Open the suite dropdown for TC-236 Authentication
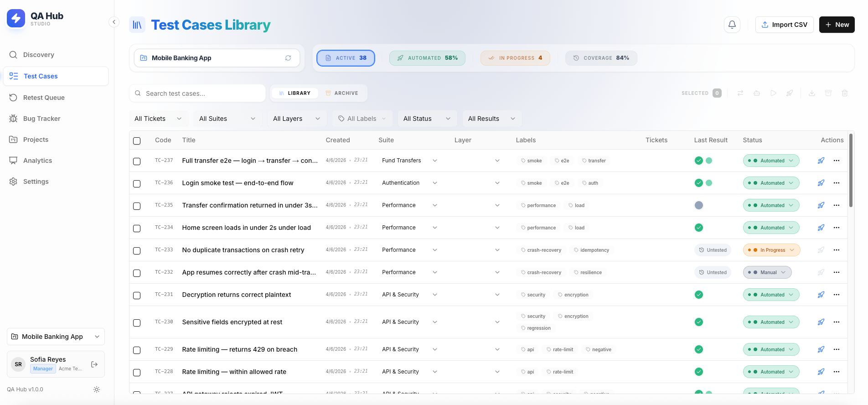The width and height of the screenshot is (868, 405). [409, 183]
